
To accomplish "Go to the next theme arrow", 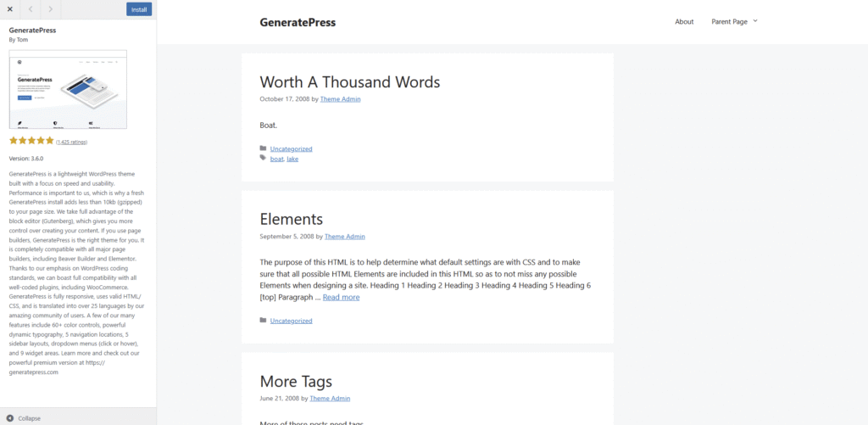I will click(51, 9).
